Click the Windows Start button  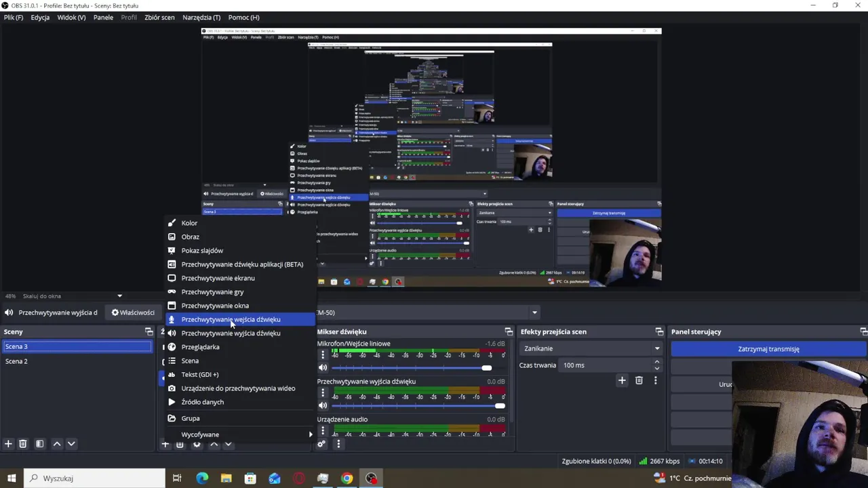coord(12,479)
